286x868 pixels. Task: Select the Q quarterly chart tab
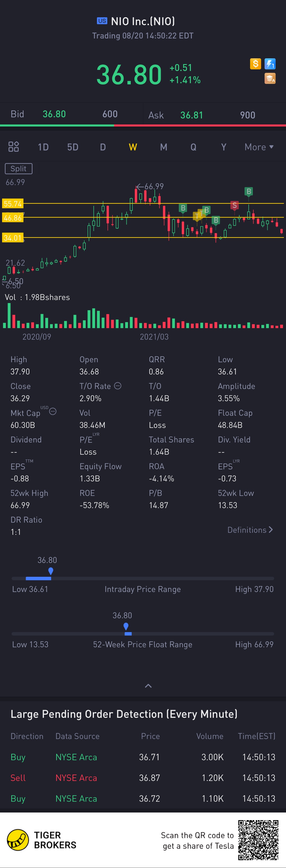(x=193, y=147)
